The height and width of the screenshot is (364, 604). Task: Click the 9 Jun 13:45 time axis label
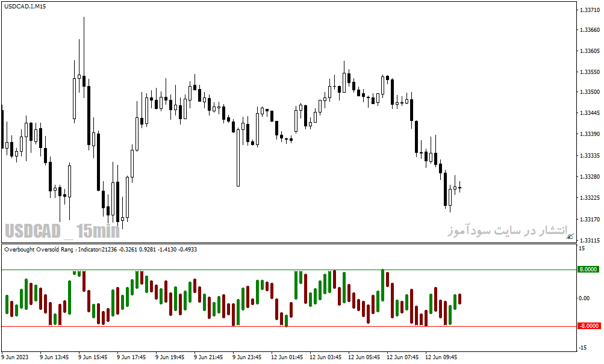coord(54,357)
